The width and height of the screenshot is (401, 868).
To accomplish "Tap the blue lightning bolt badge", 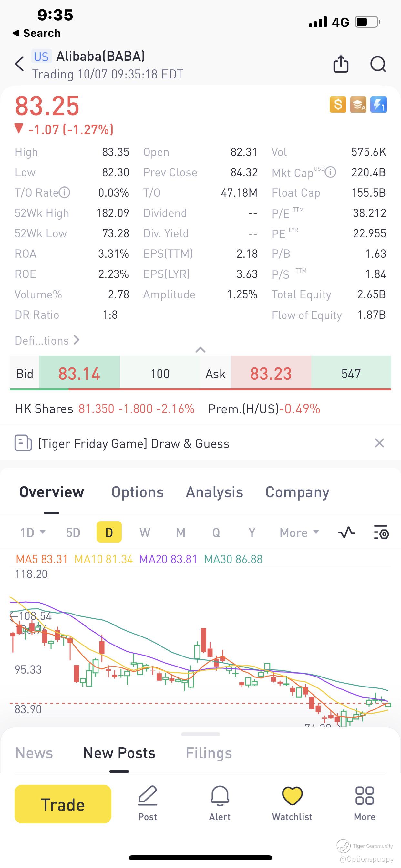I will tap(378, 104).
